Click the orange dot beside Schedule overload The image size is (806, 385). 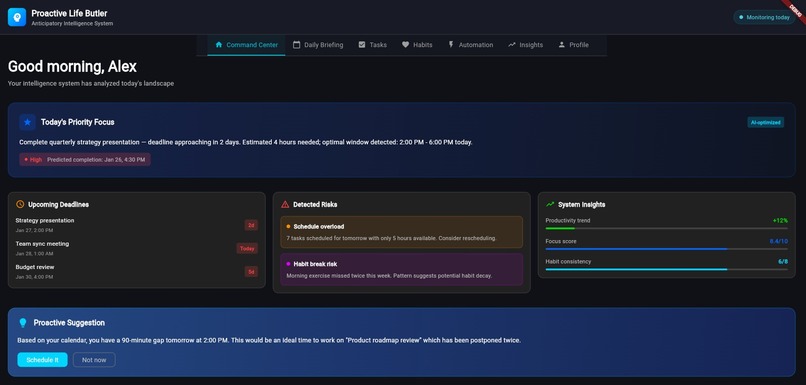[x=288, y=226]
